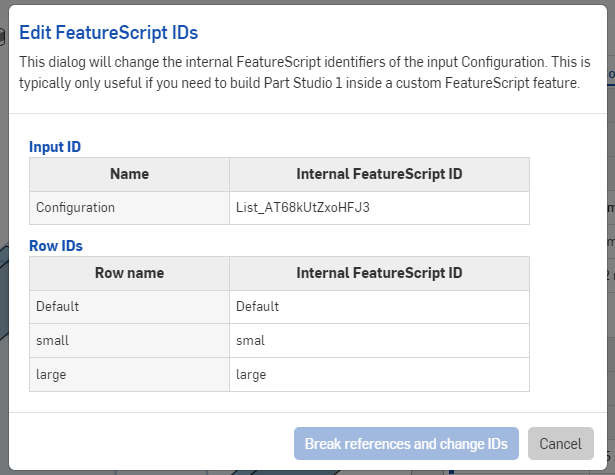Click Break references and change IDs button
This screenshot has height=475, width=615.
(x=406, y=443)
